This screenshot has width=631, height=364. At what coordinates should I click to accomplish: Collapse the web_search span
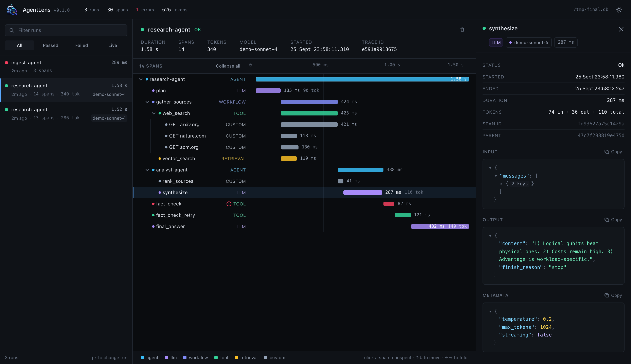point(154,113)
